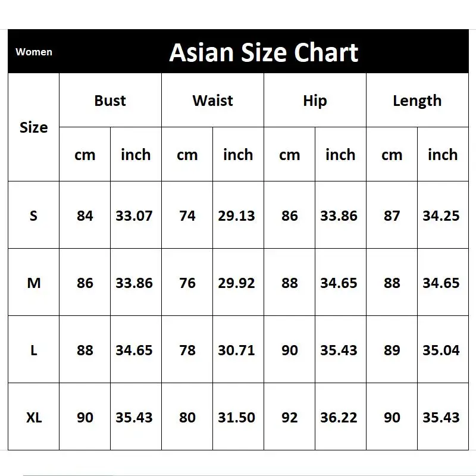
Task: Select the 29.13 waist inch cell
Action: click(237, 215)
